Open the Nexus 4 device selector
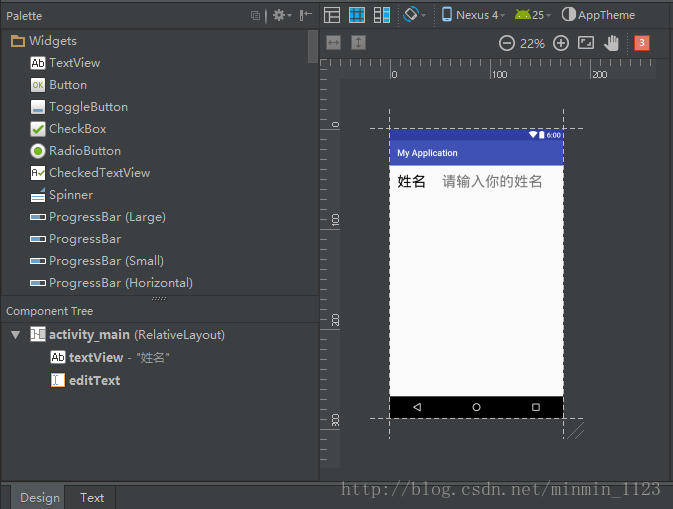This screenshot has height=509, width=673. [473, 15]
